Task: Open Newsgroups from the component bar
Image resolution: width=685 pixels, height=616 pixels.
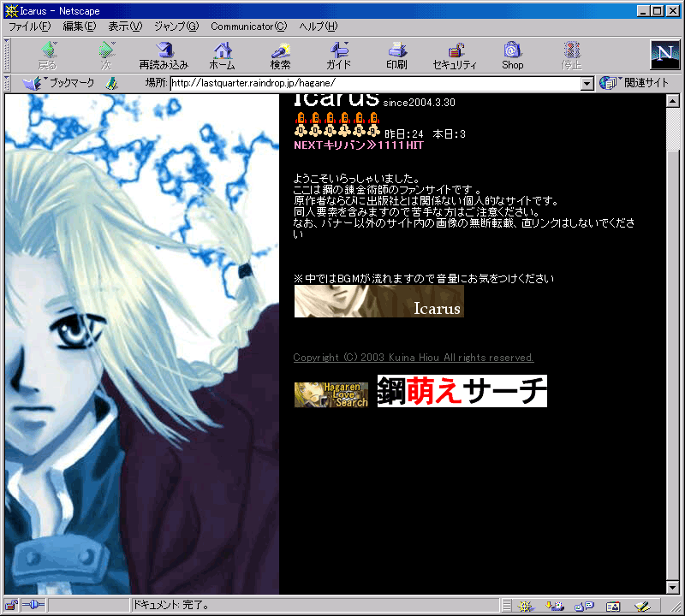Action: [584, 606]
